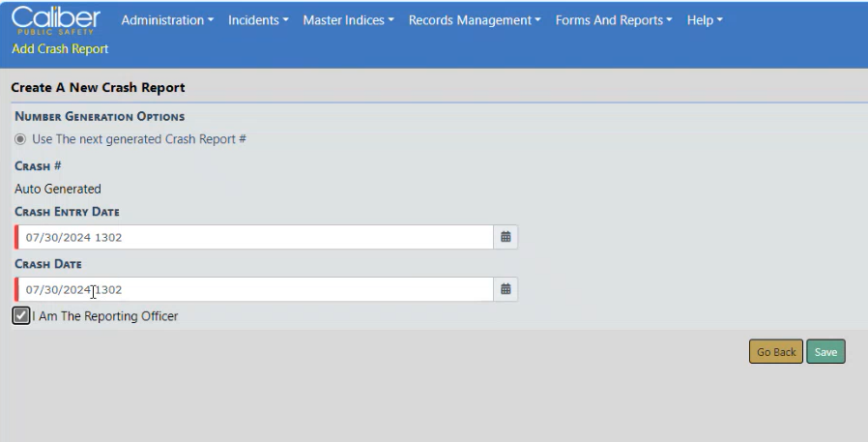The width and height of the screenshot is (868, 442).
Task: Click the 'Auto Generated' crash number text
Action: point(58,190)
